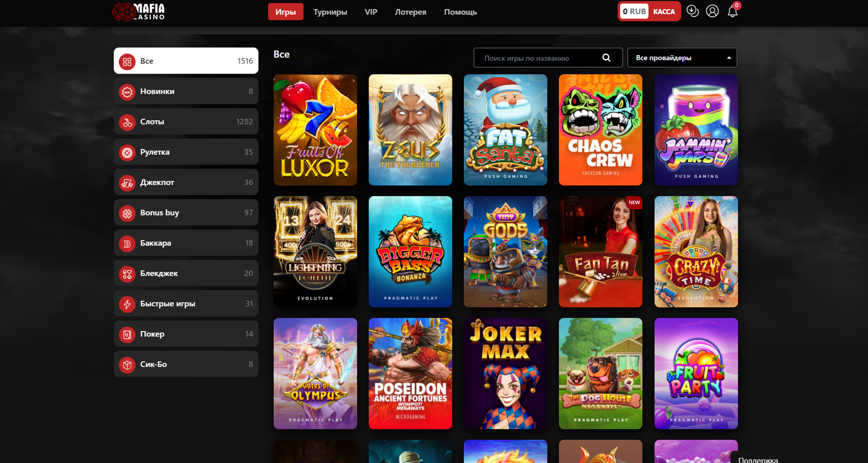Open Fruit Party game thumbnail
The height and width of the screenshot is (463, 868).
point(696,374)
